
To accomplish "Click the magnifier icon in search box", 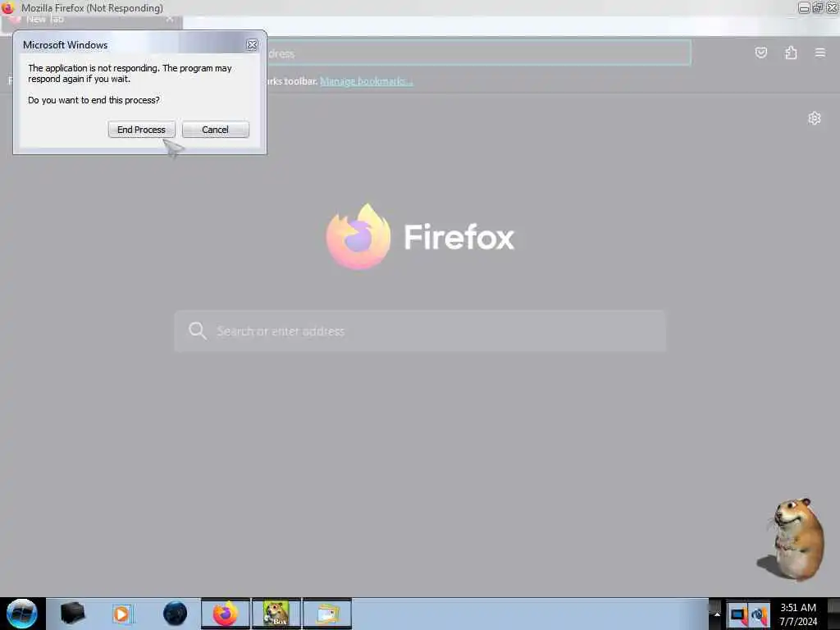I will (197, 331).
